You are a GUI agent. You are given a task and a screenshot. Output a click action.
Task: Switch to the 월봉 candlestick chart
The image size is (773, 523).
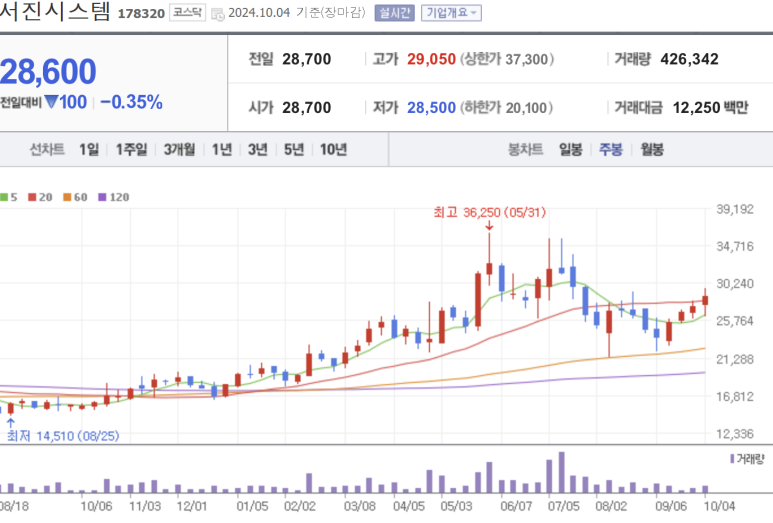click(x=652, y=149)
